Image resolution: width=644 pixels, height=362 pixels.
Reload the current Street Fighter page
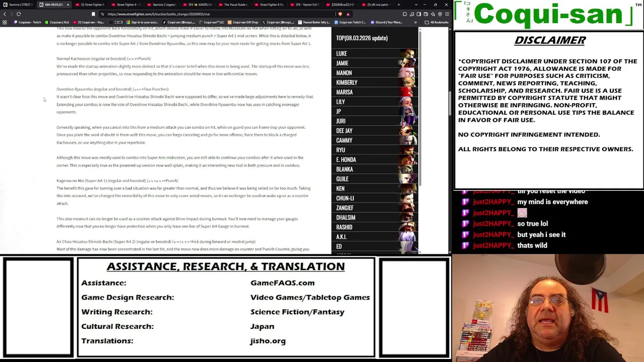pos(19,14)
